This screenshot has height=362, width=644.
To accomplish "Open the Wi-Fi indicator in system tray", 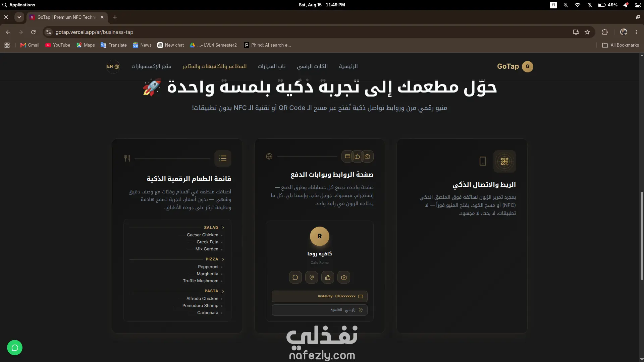I will 577,5.
